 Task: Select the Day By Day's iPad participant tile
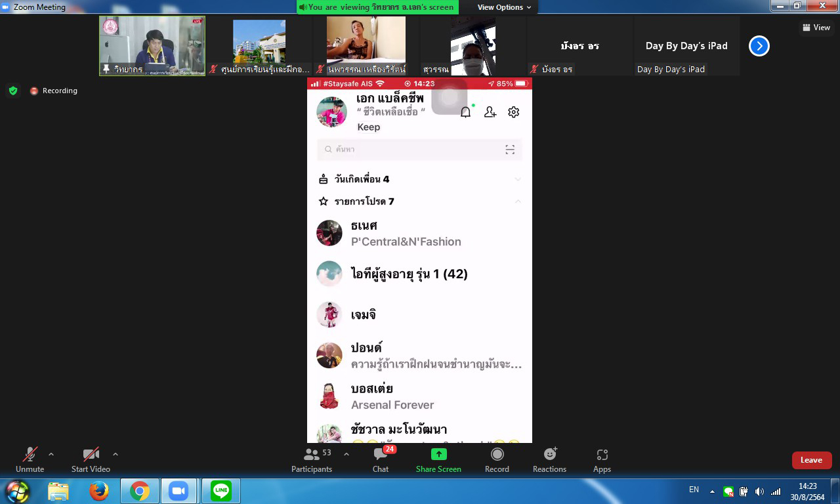pyautogui.click(x=686, y=46)
